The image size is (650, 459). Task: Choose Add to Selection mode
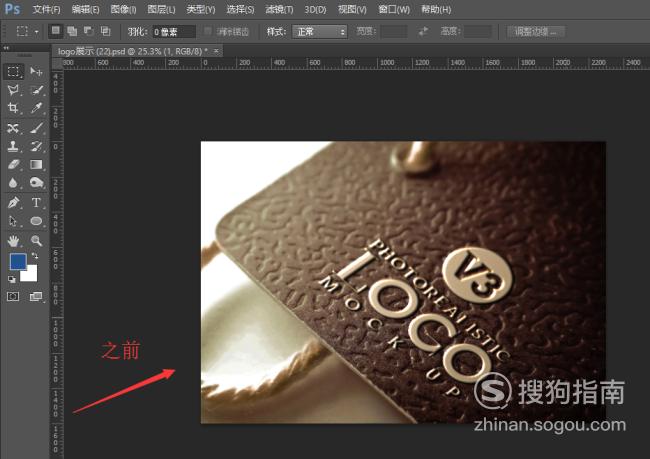(72, 31)
